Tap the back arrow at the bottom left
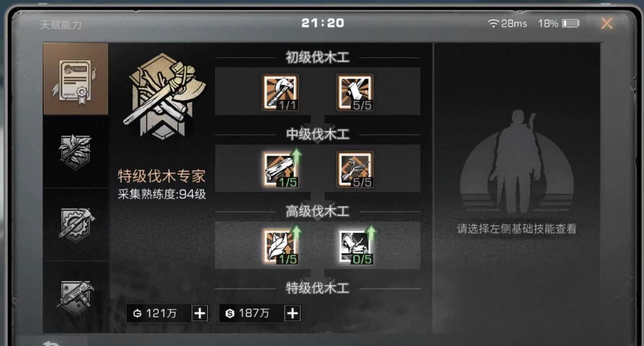This screenshot has width=644, height=346. tap(52, 342)
